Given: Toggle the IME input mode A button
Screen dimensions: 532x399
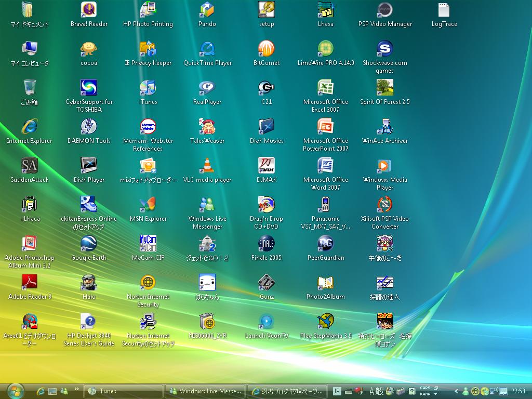Looking at the screenshot, I should coord(372,391).
